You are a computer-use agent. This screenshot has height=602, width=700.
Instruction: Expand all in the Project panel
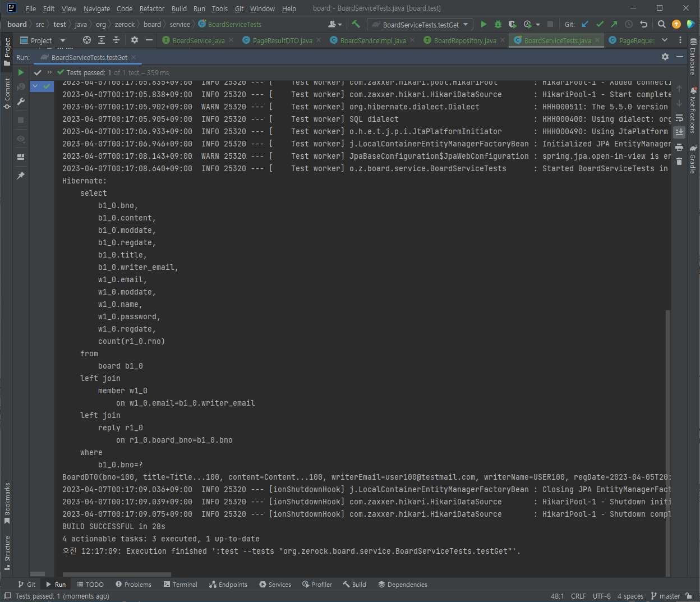click(x=102, y=40)
